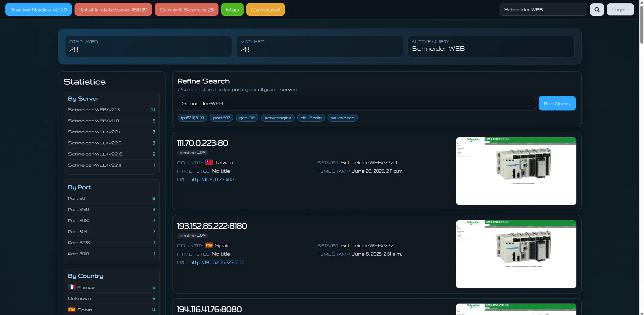Select the geo:DE example chip
Viewport: 644px width, 315px height.
[247, 118]
